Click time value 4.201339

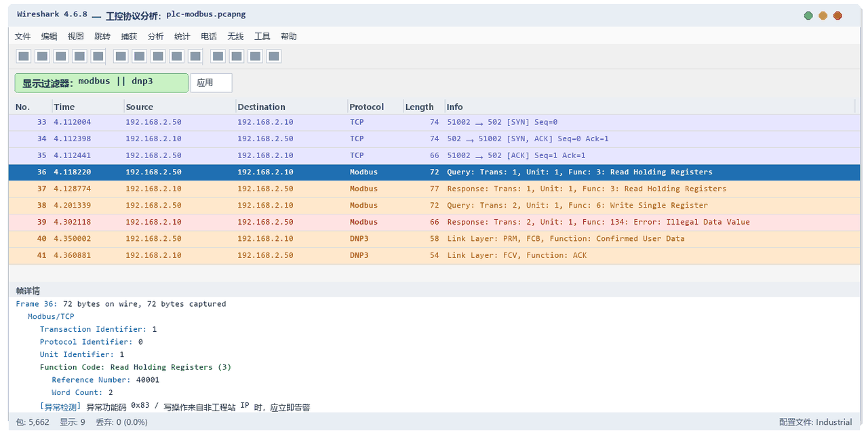[72, 206]
